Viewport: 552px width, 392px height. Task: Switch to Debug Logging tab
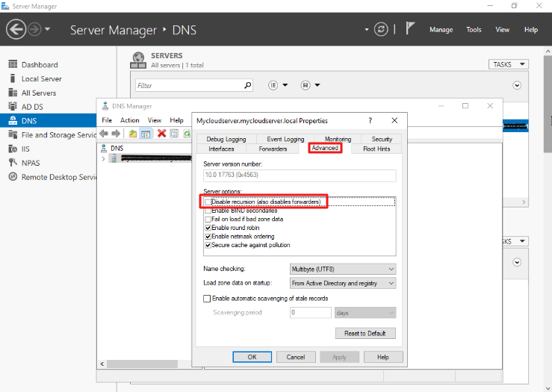point(226,139)
